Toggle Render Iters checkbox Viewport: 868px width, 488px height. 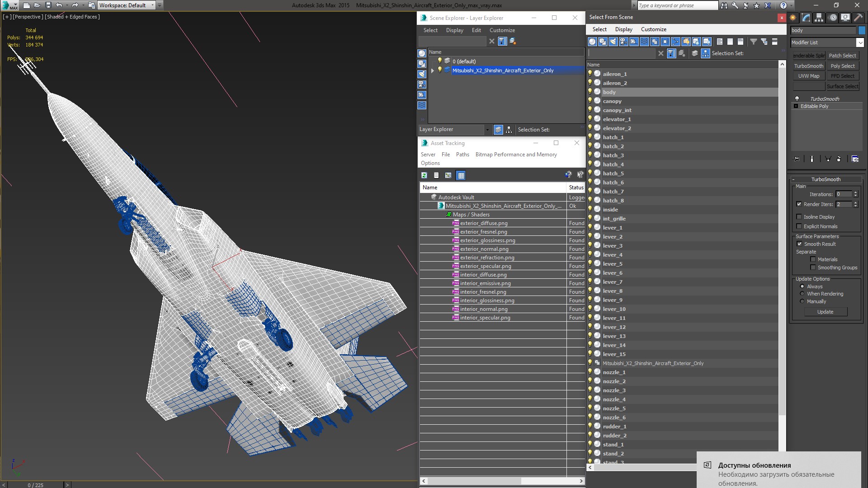799,204
